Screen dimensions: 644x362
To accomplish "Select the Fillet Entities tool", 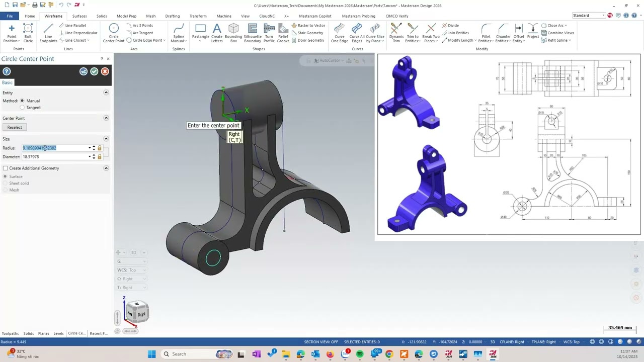I will [x=486, y=33].
